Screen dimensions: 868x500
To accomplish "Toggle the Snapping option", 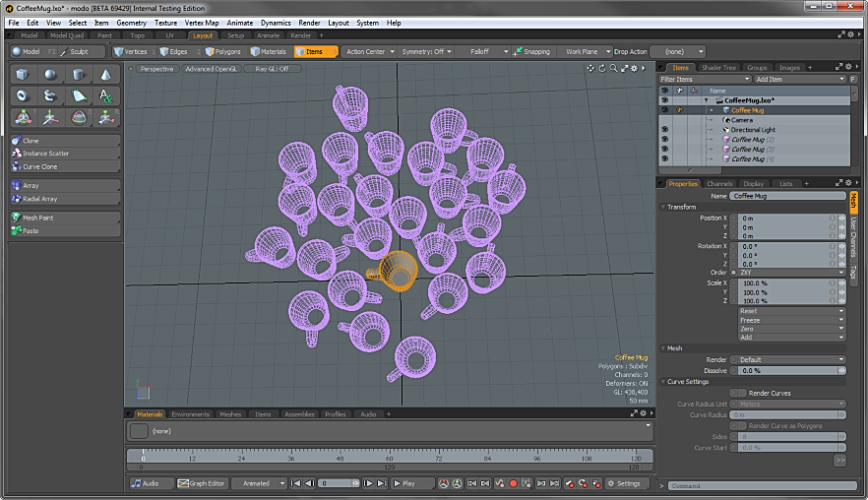I will click(x=532, y=51).
